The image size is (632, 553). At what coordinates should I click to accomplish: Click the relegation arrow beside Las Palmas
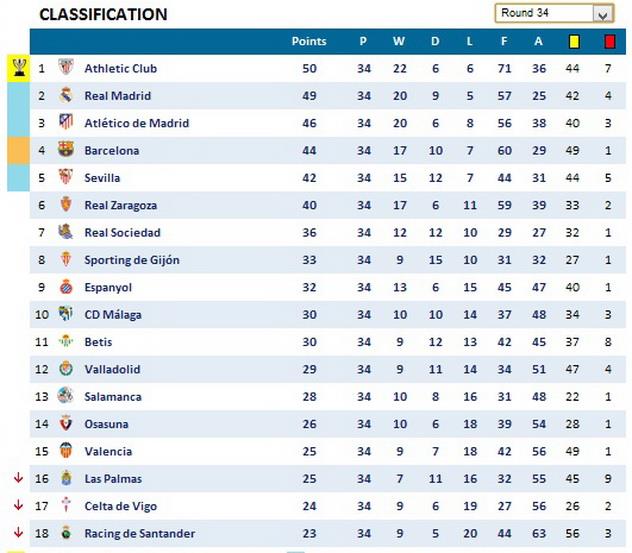(x=18, y=479)
